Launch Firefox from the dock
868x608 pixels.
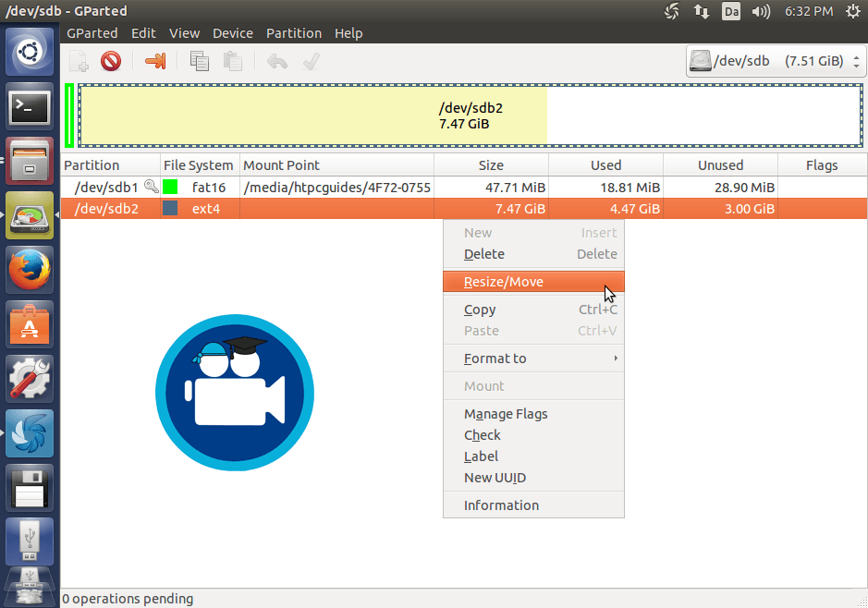point(30,271)
